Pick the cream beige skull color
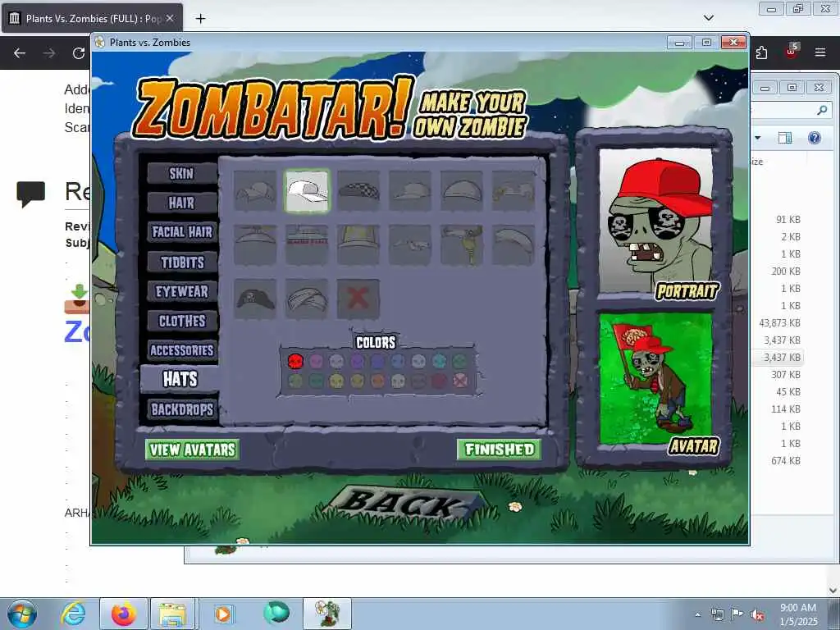Screen dimensions: 840x630 [x=398, y=381]
